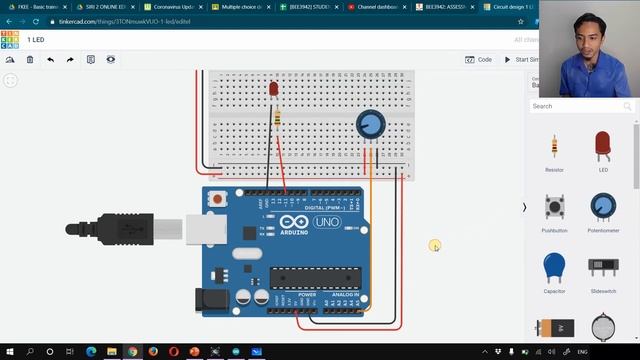Image resolution: width=640 pixels, height=360 pixels.
Task: Click the browser back arrow
Action: tap(9, 22)
